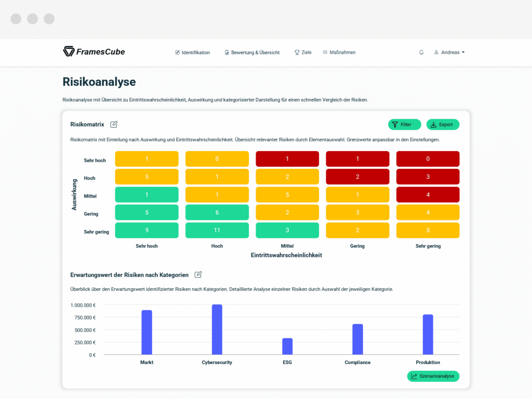532x399 pixels.
Task: Select red cell Sehr hoch impact, Gering probability
Action: click(357, 159)
